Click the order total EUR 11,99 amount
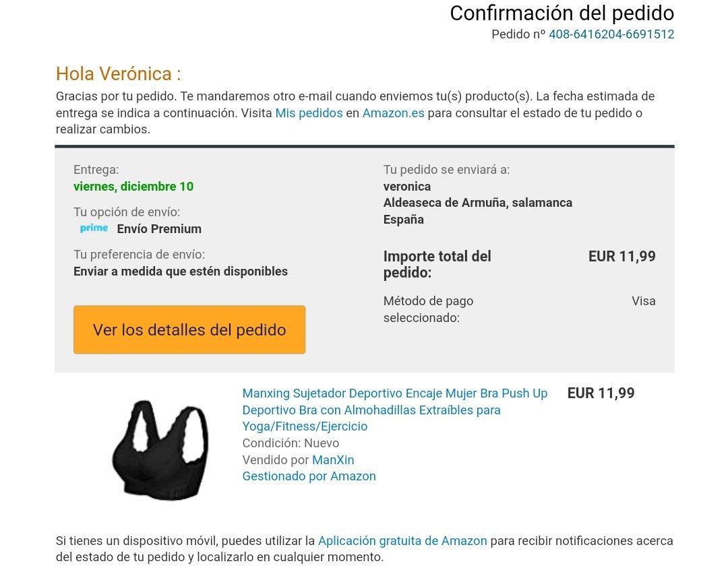728x576 pixels. click(621, 256)
